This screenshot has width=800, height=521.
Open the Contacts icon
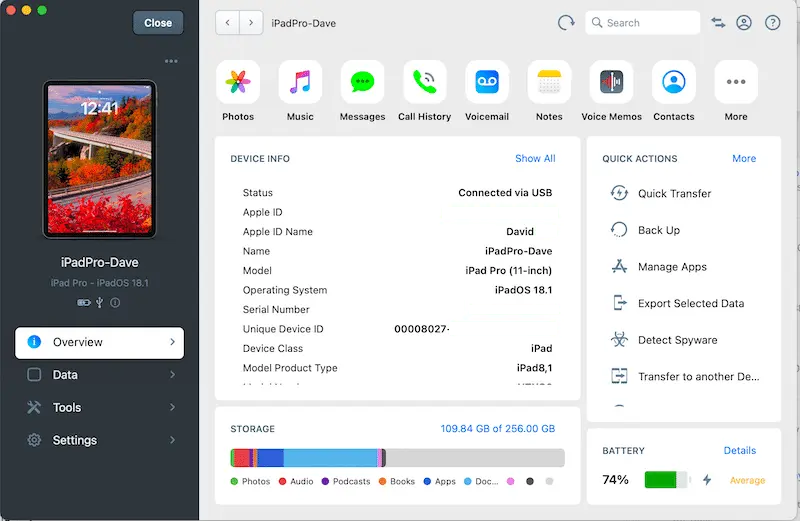coord(673,83)
